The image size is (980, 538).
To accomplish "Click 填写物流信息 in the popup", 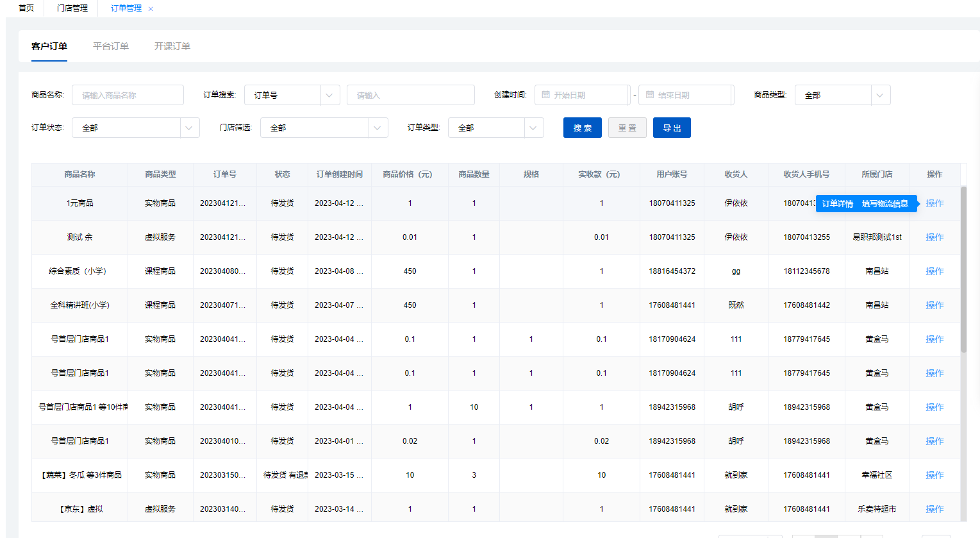I will (x=884, y=204).
